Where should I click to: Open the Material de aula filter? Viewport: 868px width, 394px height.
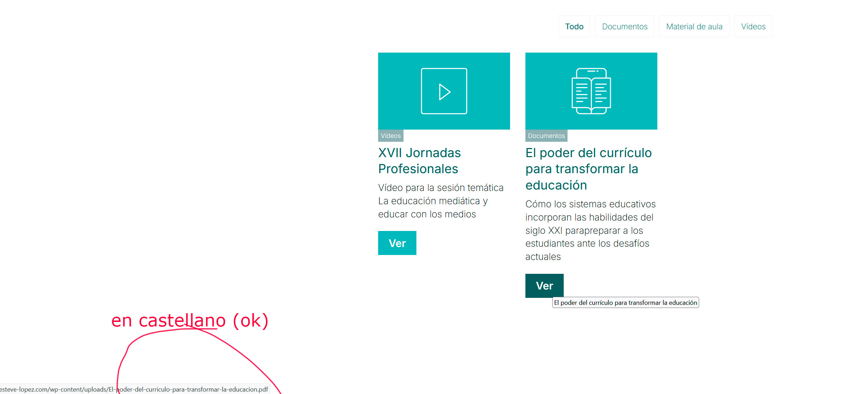[694, 26]
